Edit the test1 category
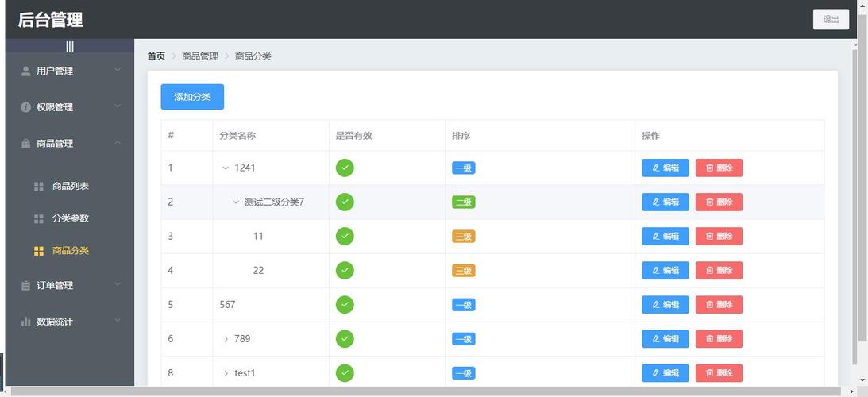868x397 pixels. pyautogui.click(x=665, y=373)
